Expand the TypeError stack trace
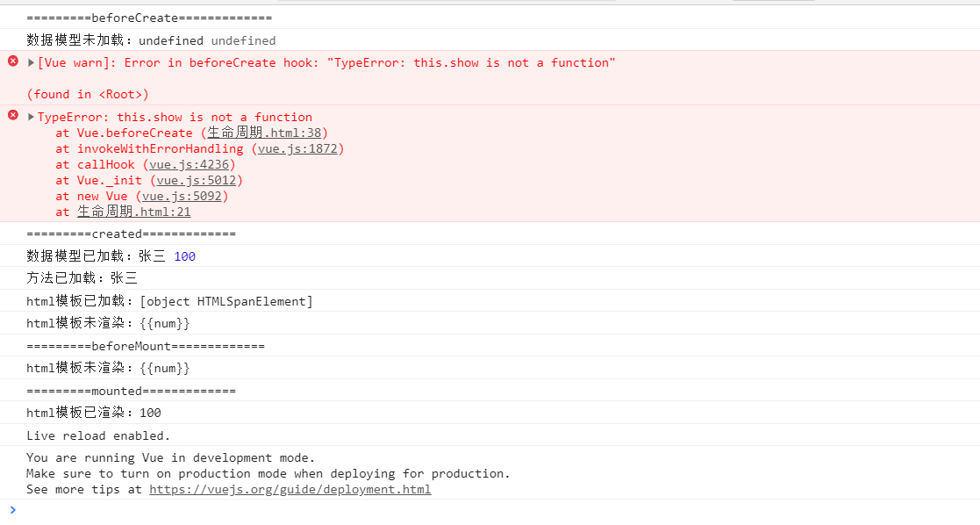The height and width of the screenshot is (525, 980). pyautogui.click(x=32, y=117)
